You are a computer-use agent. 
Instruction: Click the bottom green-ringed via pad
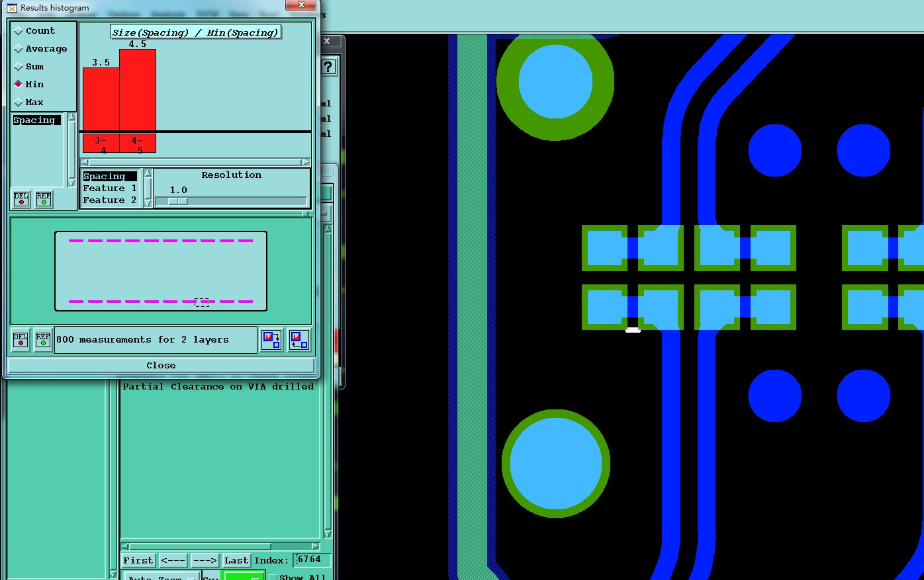(x=555, y=464)
